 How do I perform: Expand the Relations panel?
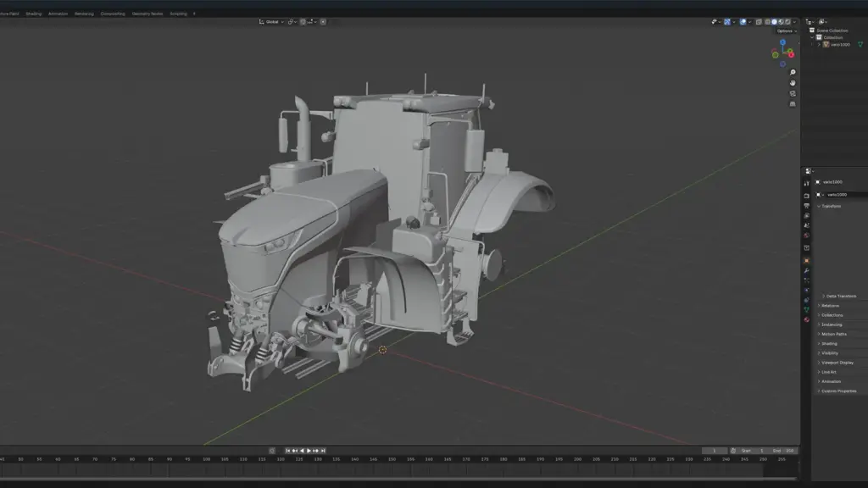830,306
